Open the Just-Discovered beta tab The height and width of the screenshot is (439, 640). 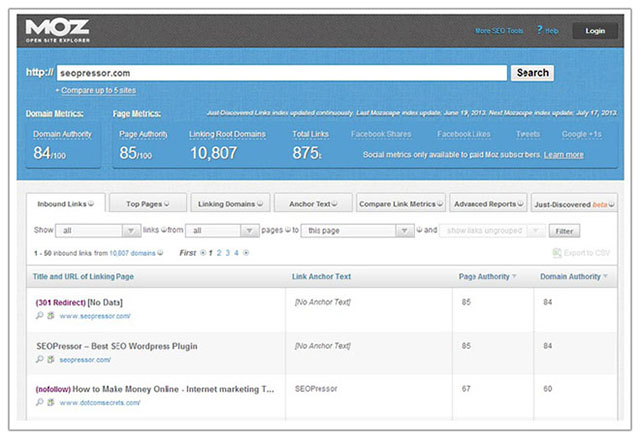574,203
